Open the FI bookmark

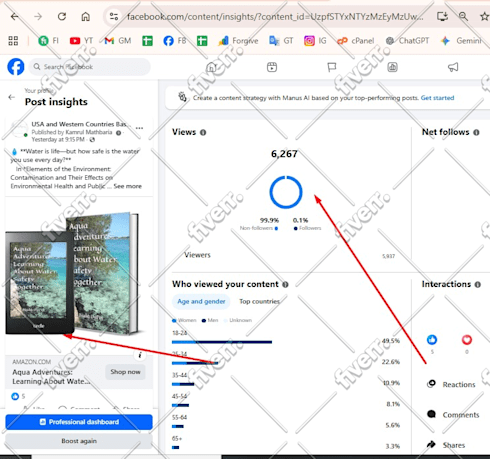pos(48,41)
